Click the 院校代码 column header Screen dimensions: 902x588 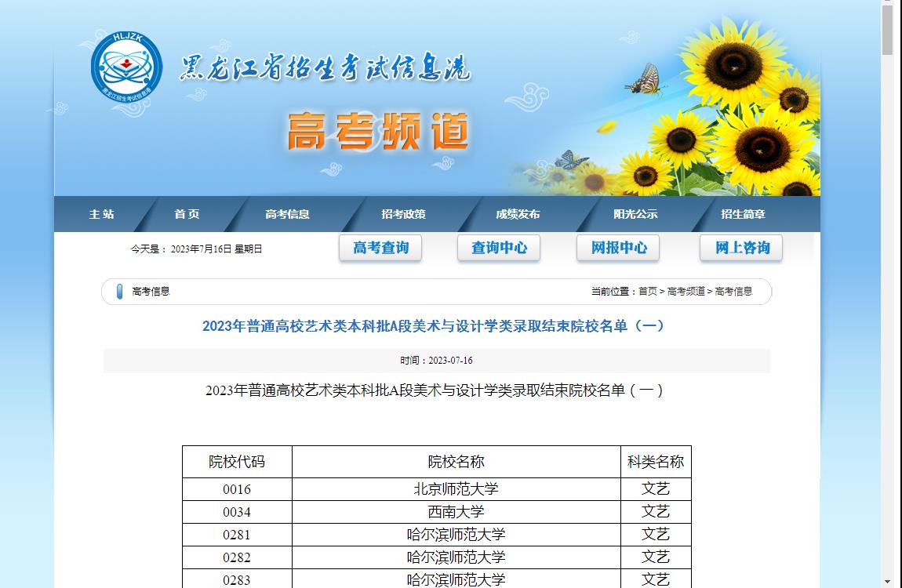tap(237, 462)
